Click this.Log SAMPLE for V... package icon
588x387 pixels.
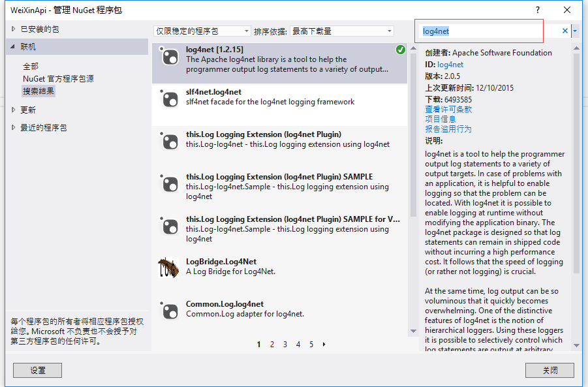click(x=169, y=226)
